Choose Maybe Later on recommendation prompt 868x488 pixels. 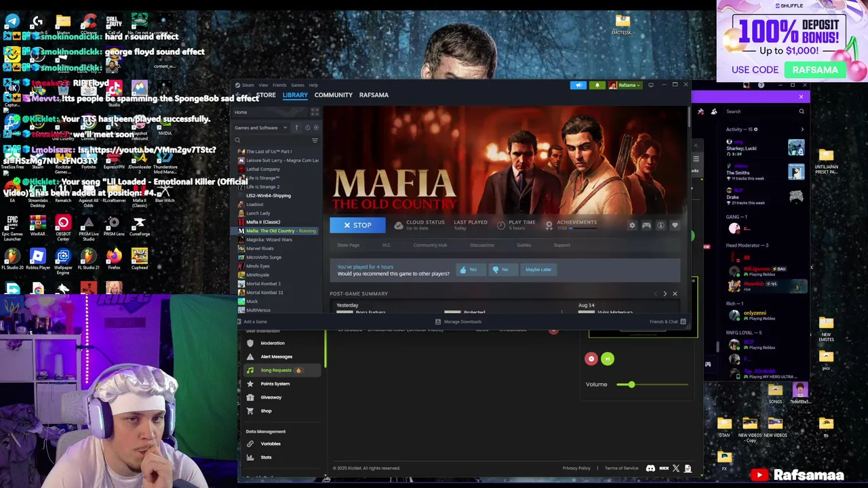(538, 270)
